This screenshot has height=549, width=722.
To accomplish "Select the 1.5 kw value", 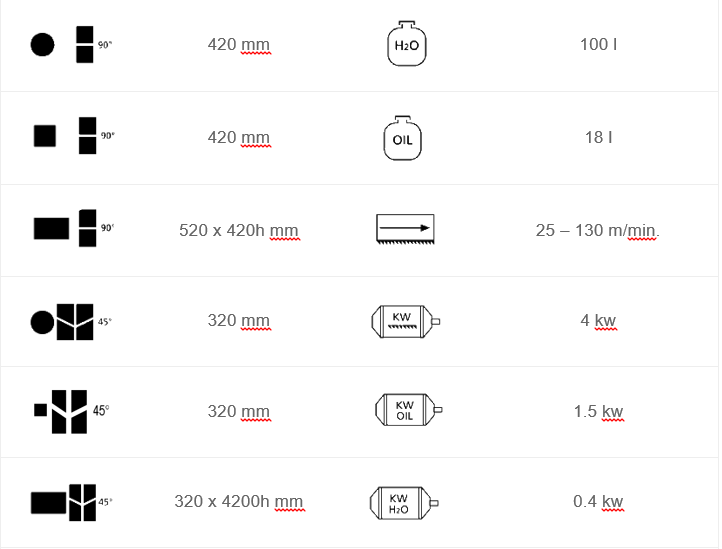I will pos(598,411).
